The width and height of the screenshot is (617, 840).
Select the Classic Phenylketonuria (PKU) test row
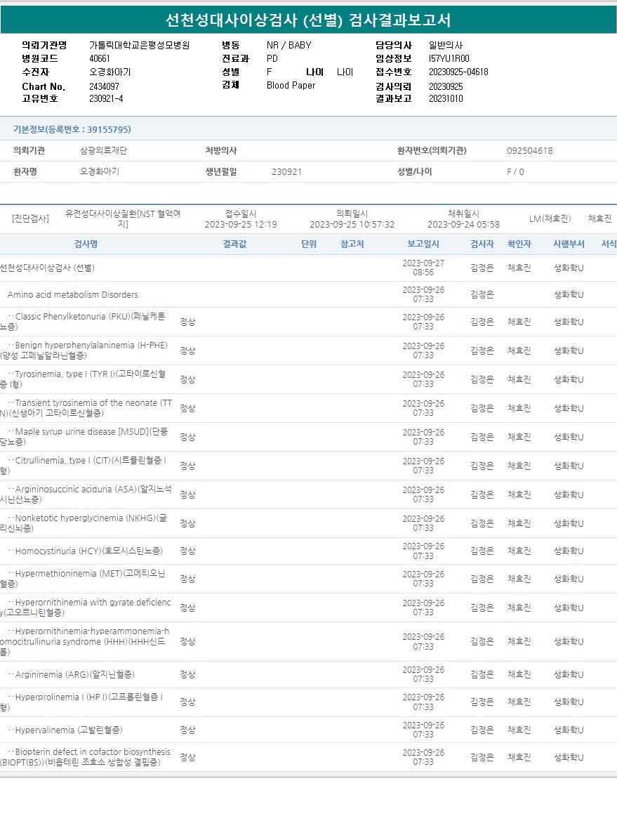point(84,322)
